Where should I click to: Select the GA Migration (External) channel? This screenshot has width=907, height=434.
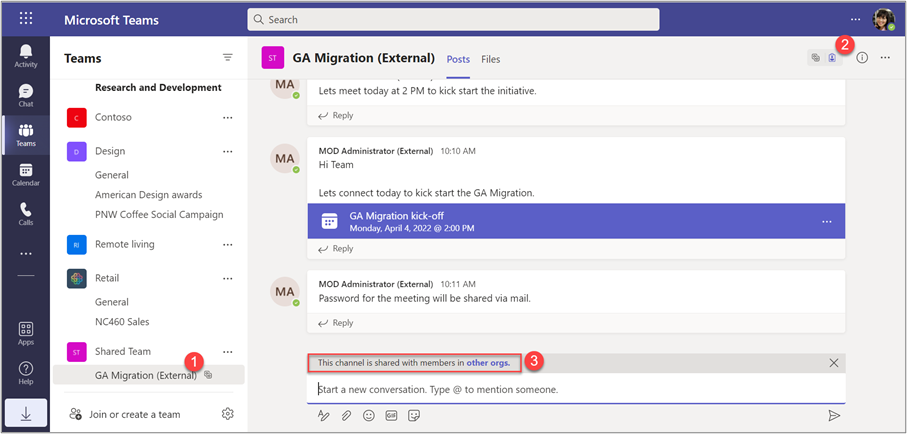(x=145, y=375)
